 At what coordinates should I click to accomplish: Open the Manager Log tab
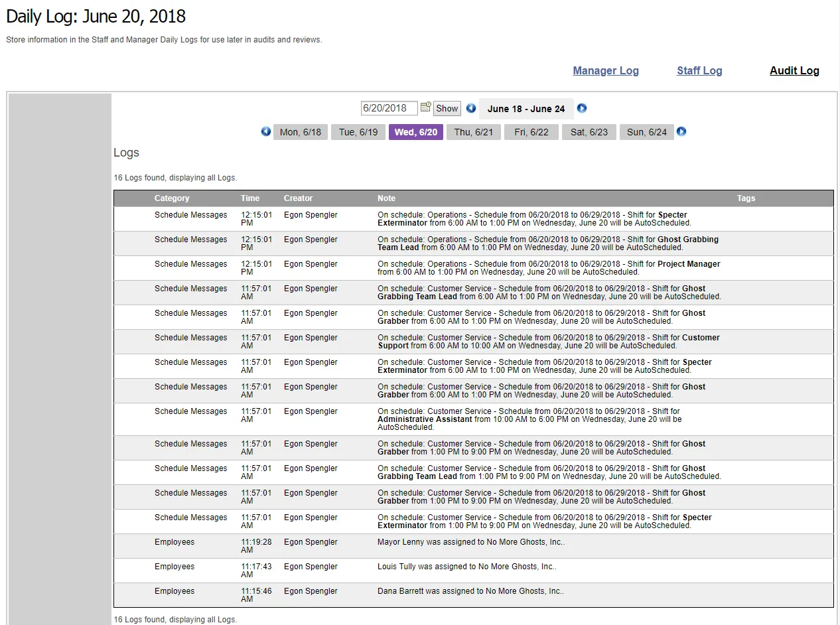(606, 70)
